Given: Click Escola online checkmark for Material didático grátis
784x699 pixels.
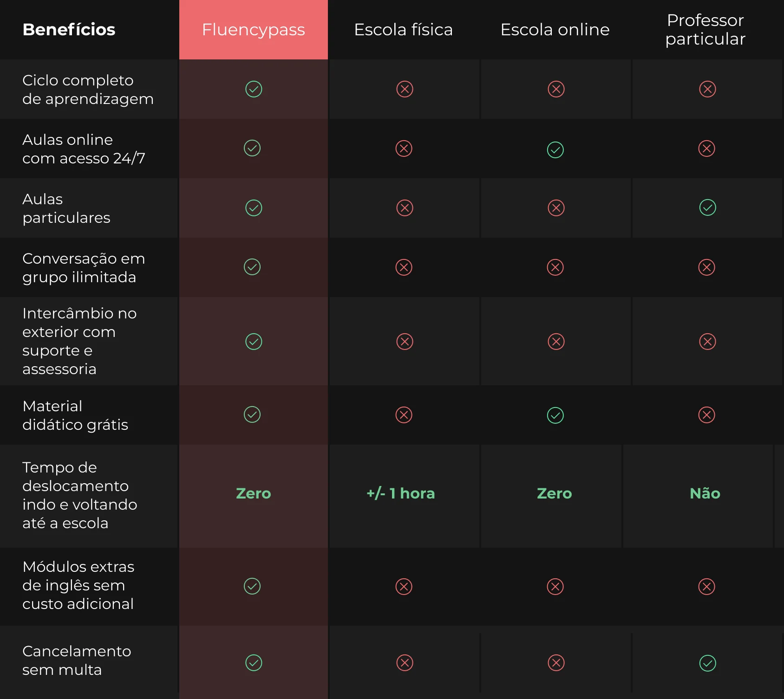Looking at the screenshot, I should point(555,415).
